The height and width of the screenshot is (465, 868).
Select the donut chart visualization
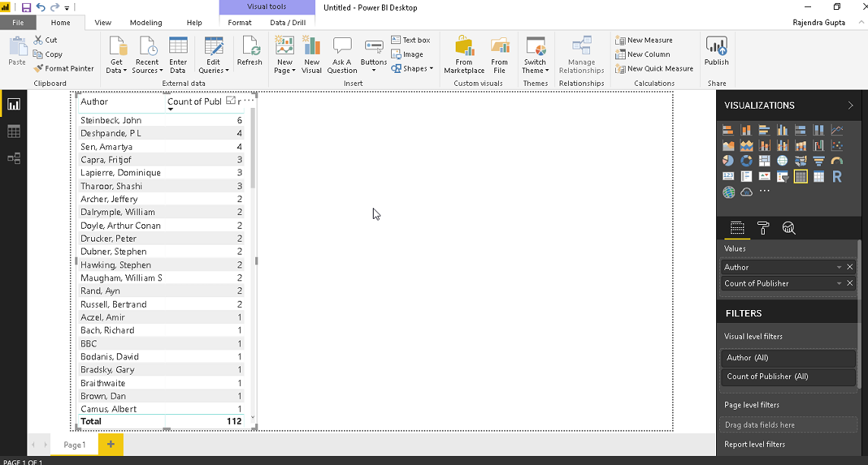(746, 160)
